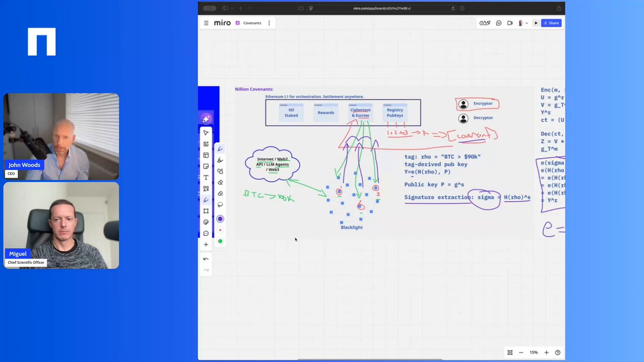Pick the green pen color
The width and height of the screenshot is (644, 362).
[x=220, y=241]
